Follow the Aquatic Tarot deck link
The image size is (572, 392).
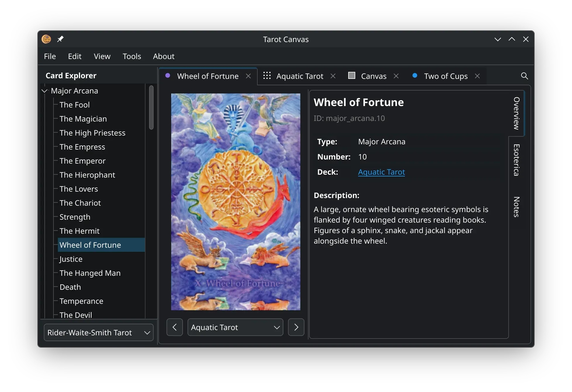[382, 172]
